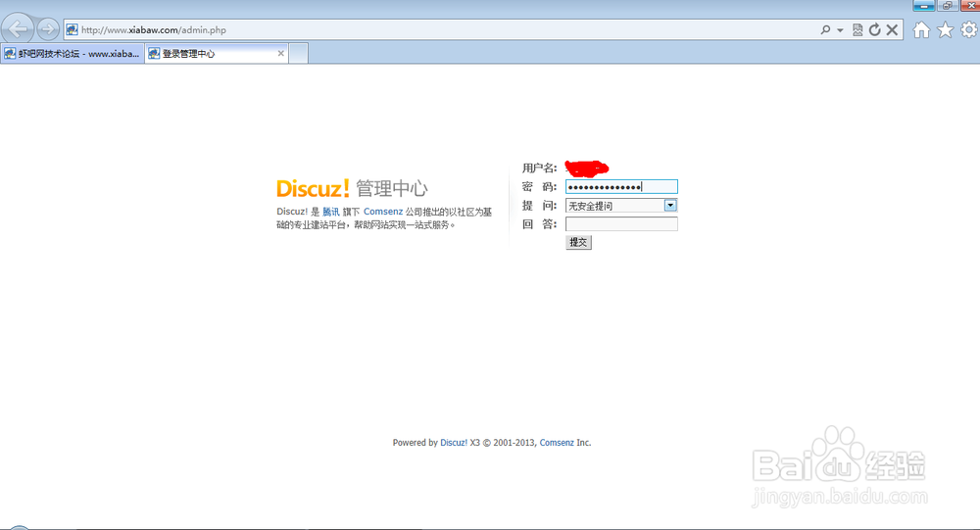Open the 无安全提问 security question dropdown
980x530 pixels.
tap(621, 206)
